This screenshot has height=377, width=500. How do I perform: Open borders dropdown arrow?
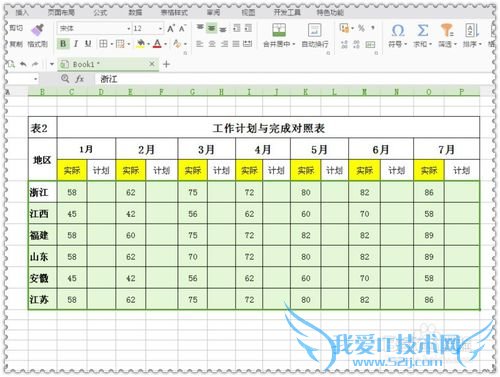pos(112,44)
